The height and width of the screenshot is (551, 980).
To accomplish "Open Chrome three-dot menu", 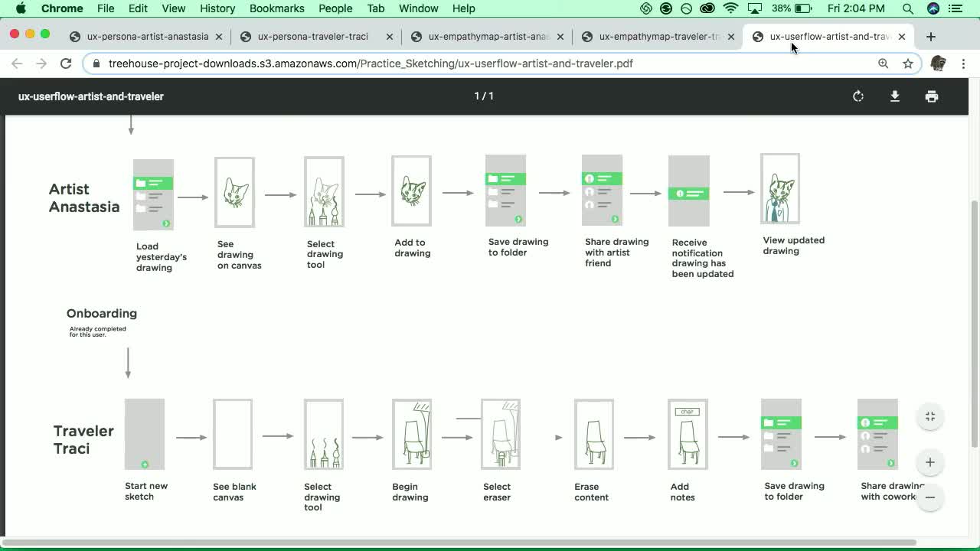I will pos(963,64).
